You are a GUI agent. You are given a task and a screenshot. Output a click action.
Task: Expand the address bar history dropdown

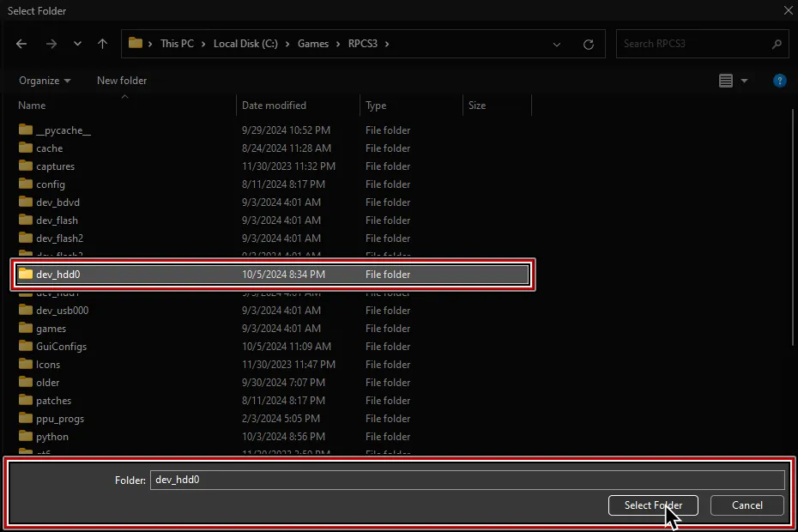coord(557,44)
